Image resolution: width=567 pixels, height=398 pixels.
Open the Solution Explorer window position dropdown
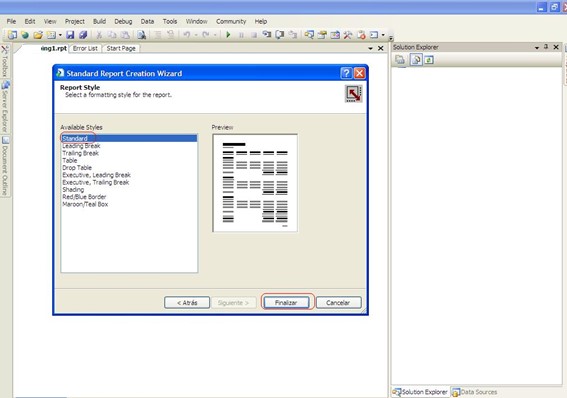pyautogui.click(x=537, y=47)
